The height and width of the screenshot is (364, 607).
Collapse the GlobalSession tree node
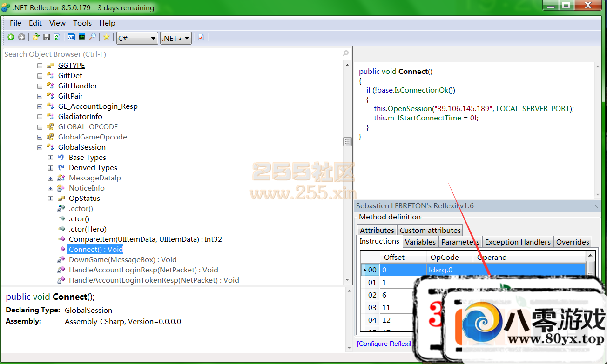[40, 147]
